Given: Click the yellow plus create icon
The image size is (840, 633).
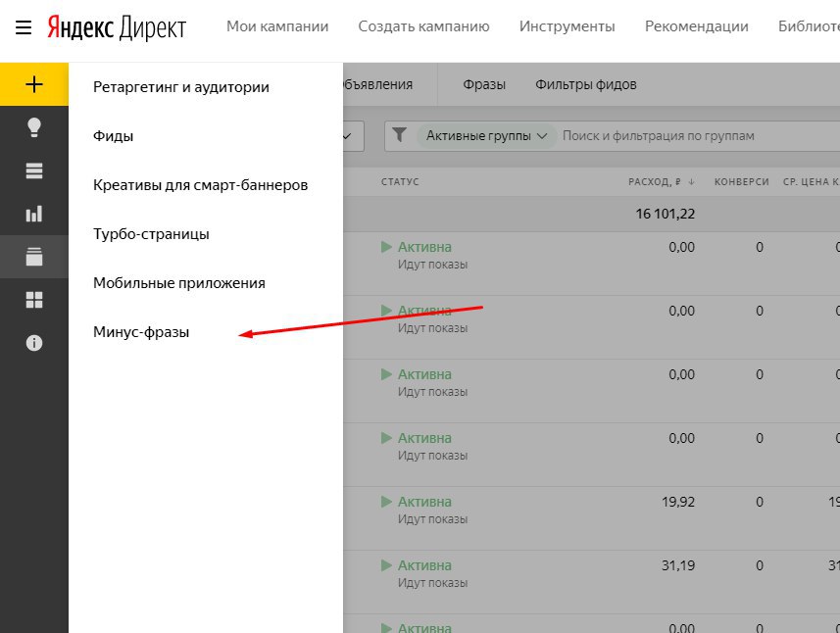Looking at the screenshot, I should point(34,84).
